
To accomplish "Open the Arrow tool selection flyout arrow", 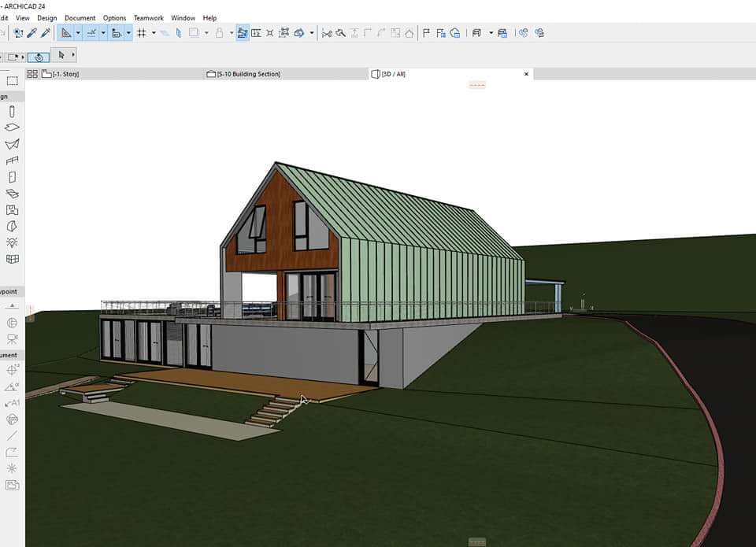I will coord(73,55).
